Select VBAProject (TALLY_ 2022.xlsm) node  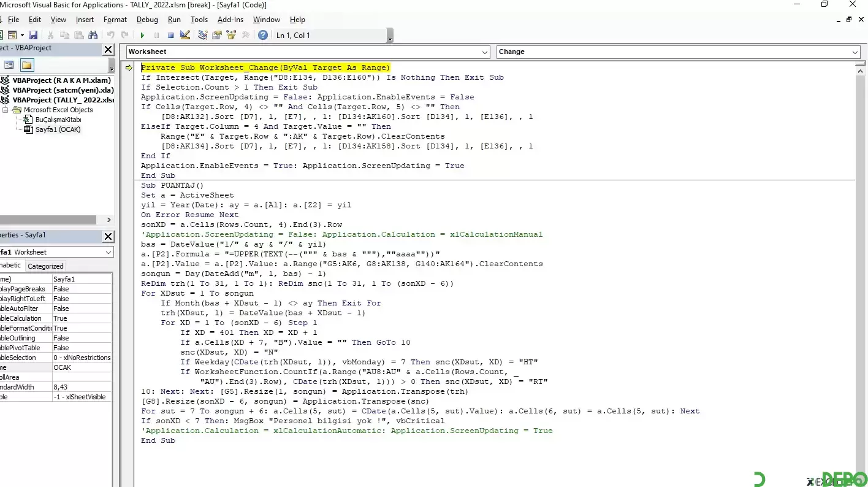[63, 100]
